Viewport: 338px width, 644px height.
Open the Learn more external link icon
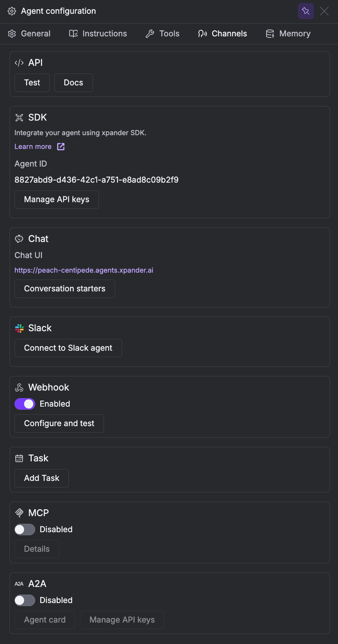[x=60, y=146]
